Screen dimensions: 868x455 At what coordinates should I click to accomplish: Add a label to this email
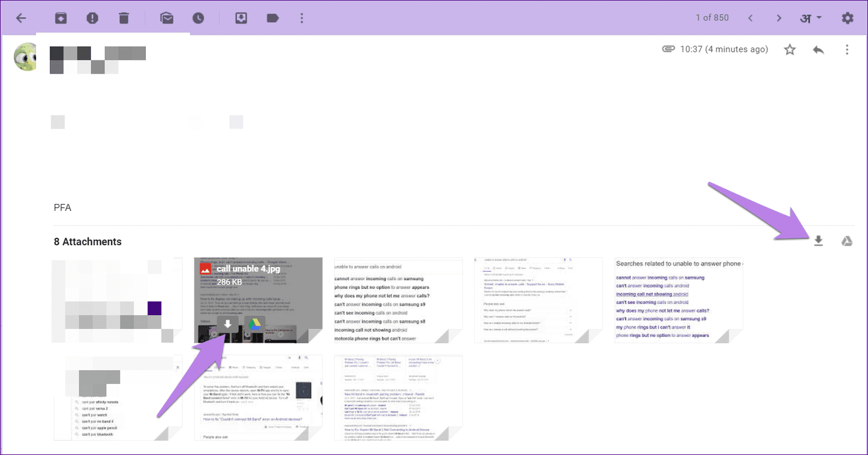point(272,18)
